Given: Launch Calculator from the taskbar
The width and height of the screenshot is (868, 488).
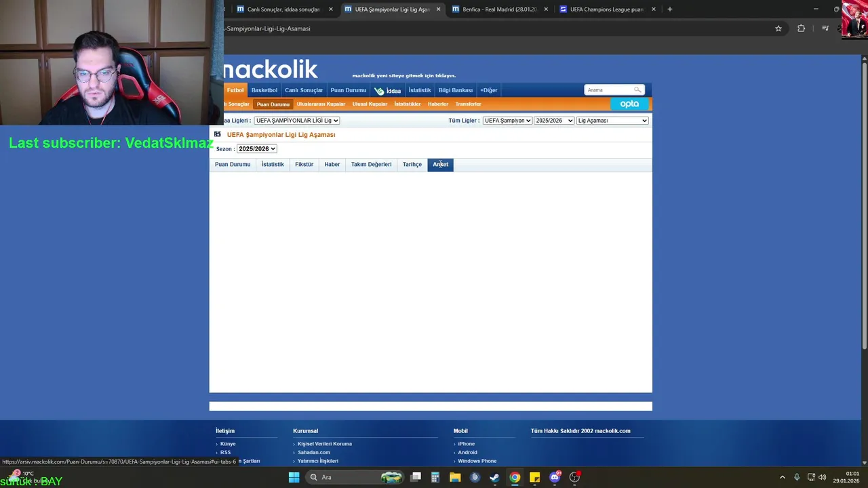Looking at the screenshot, I should tap(435, 477).
